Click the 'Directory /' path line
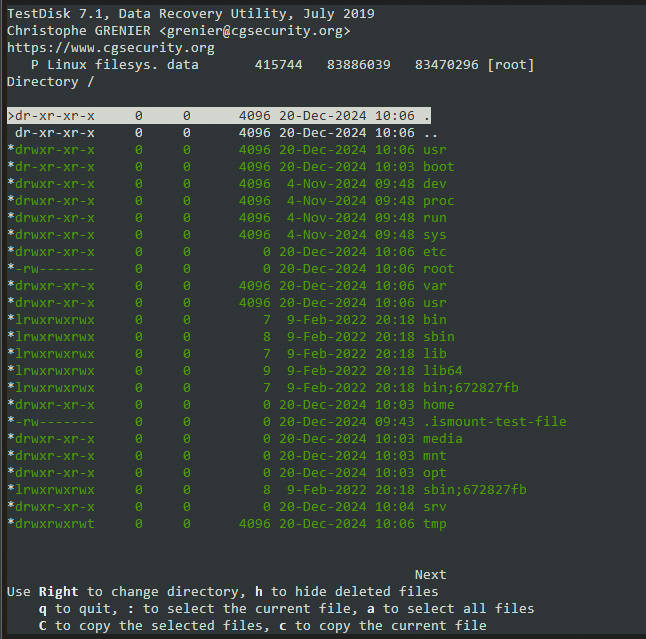This screenshot has height=639, width=646. click(50, 82)
